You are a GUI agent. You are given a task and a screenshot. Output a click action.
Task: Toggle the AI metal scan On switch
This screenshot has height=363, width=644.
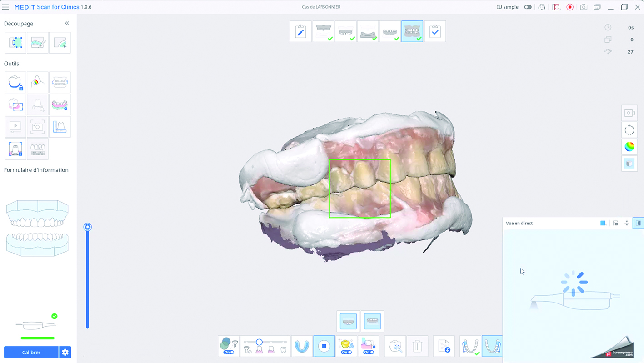tap(346, 352)
